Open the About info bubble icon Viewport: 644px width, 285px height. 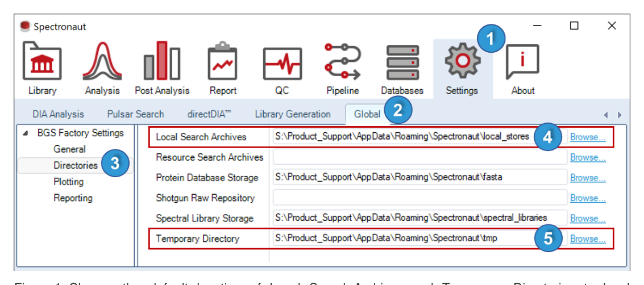tap(522, 61)
